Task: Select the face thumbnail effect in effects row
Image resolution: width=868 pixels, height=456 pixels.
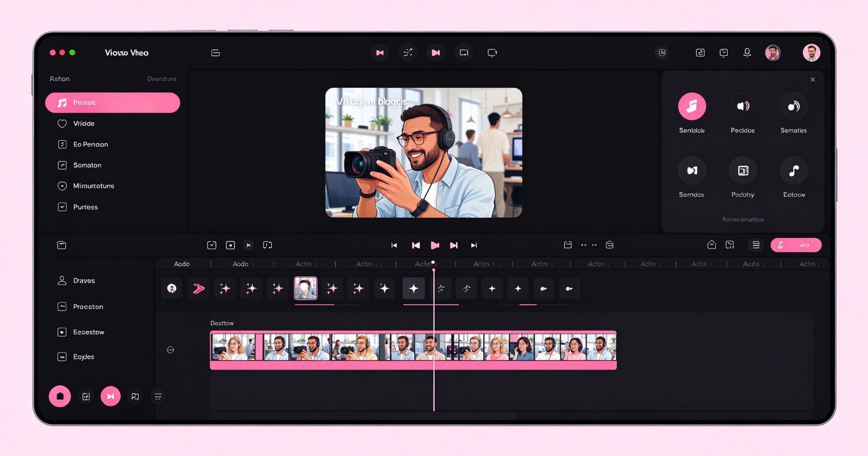Action: 305,288
